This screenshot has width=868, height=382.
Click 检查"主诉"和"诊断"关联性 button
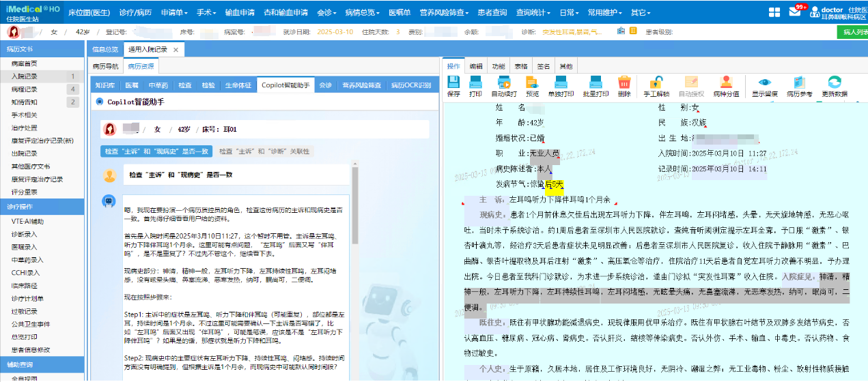[x=264, y=151]
